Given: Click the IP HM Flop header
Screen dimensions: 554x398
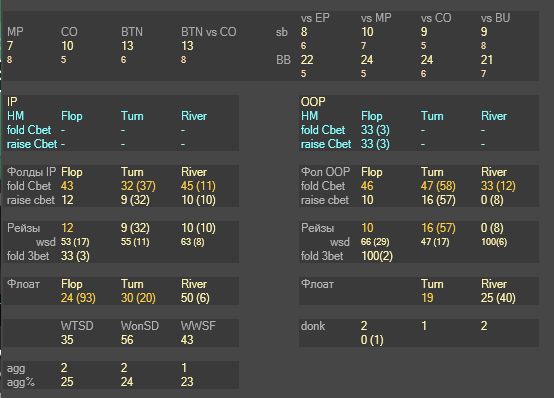Looking at the screenshot, I should 72,116.
